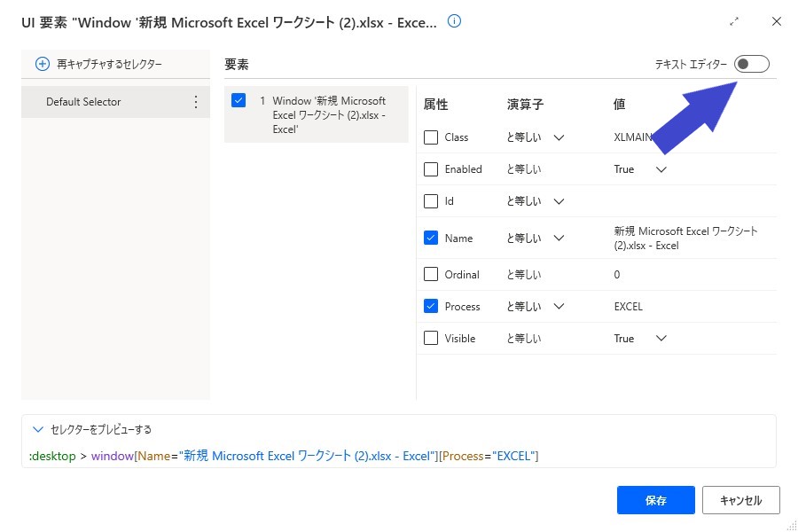Select Default Selector in the list
Viewport: 798px width, 532px height.
coord(115,102)
